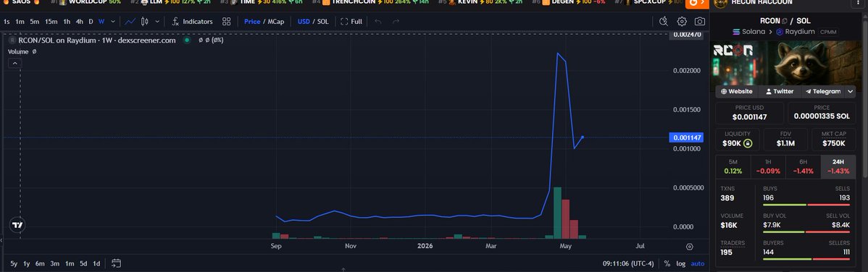Show the 1H price change tab

tap(768, 166)
